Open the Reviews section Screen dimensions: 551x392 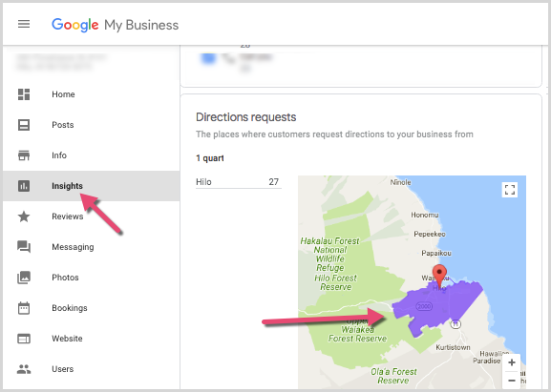click(x=68, y=217)
